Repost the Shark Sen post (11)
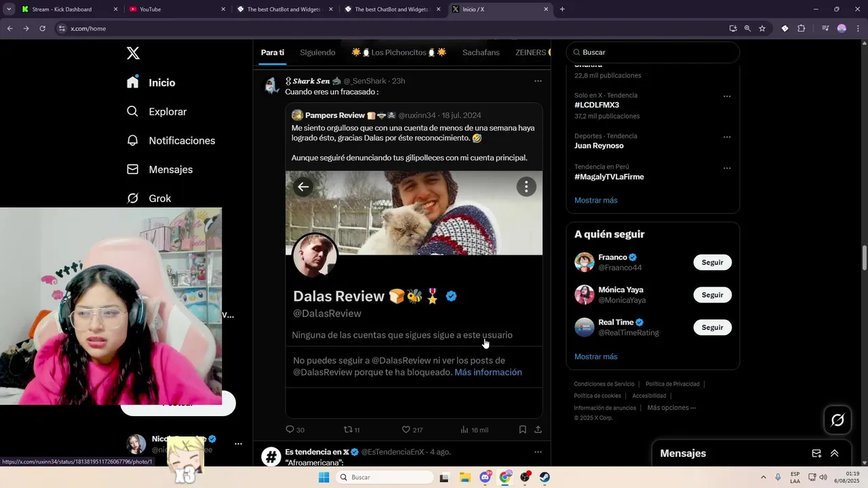The image size is (868, 488). [x=351, y=430]
